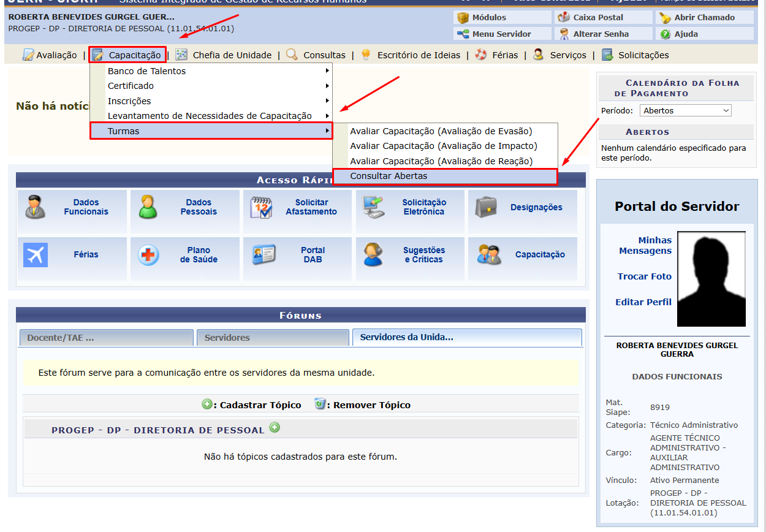Viewport: 766px width, 532px height.
Task: Click the Escritório de Ideias lightbulb icon
Action: point(366,55)
